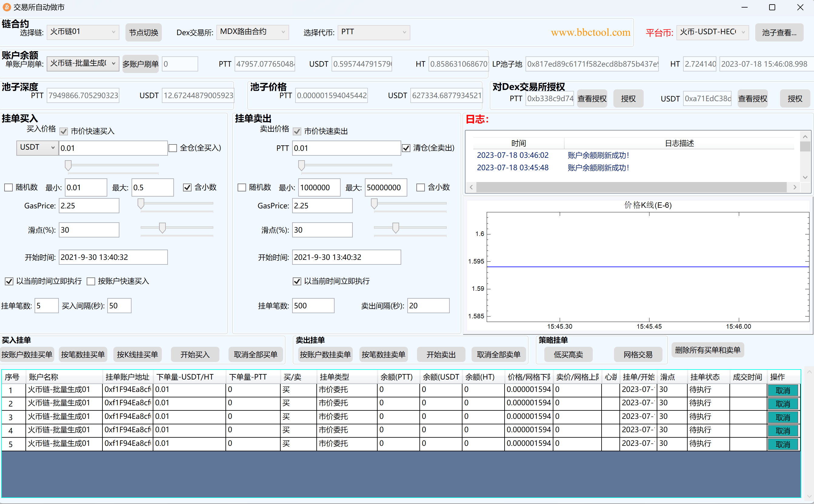
Task: Expand Dex交易所 MDX路由合约 dropdown
Action: (252, 32)
